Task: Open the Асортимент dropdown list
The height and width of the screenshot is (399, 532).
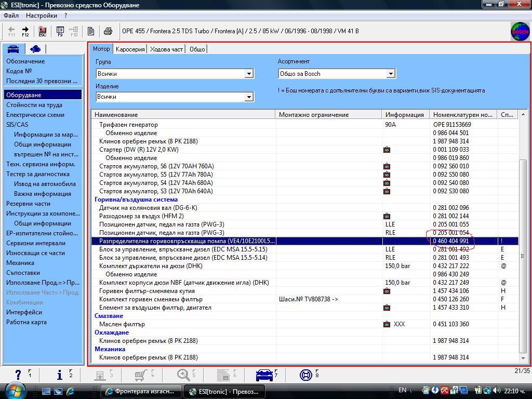Action: coord(391,74)
